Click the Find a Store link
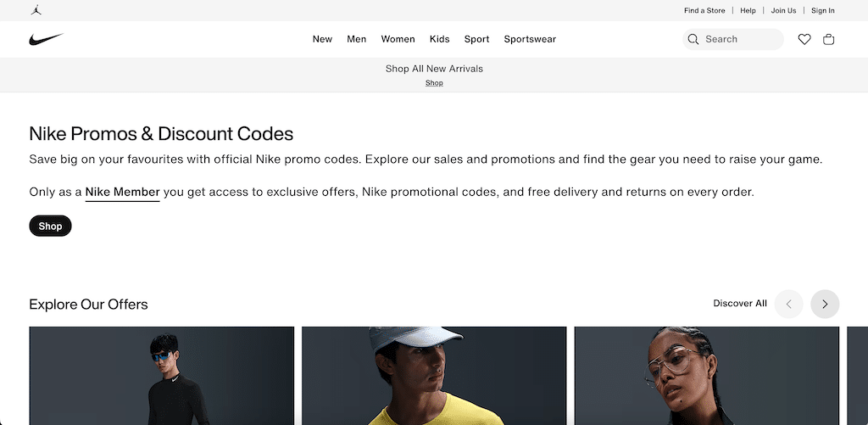 point(704,11)
